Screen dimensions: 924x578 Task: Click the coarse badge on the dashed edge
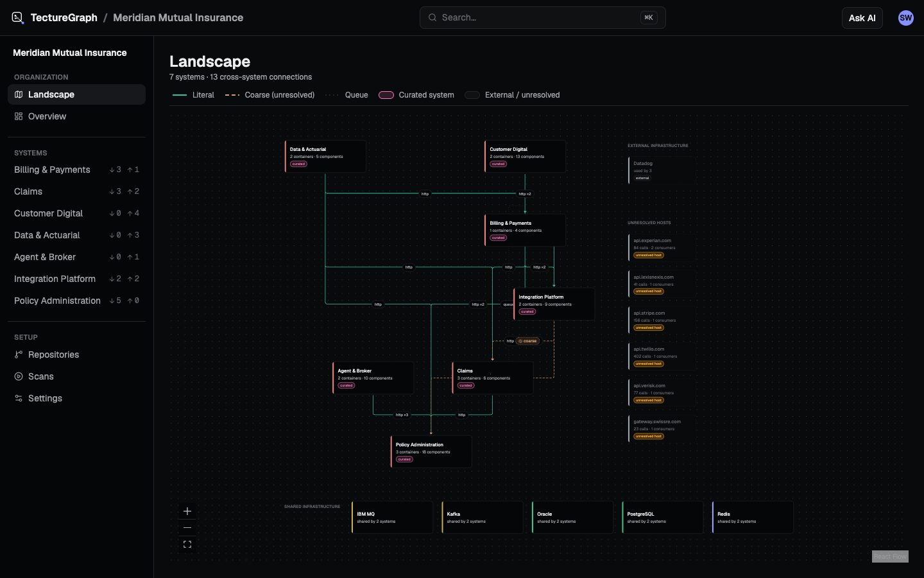pos(527,341)
